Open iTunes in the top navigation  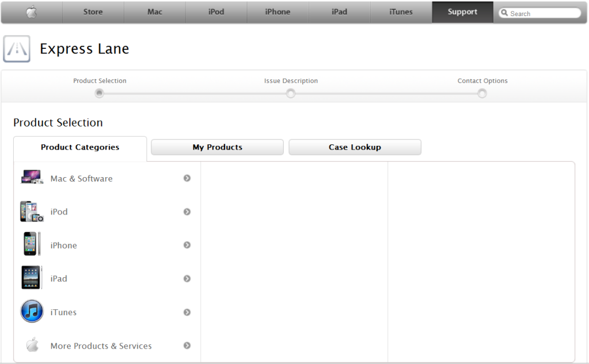tap(401, 12)
